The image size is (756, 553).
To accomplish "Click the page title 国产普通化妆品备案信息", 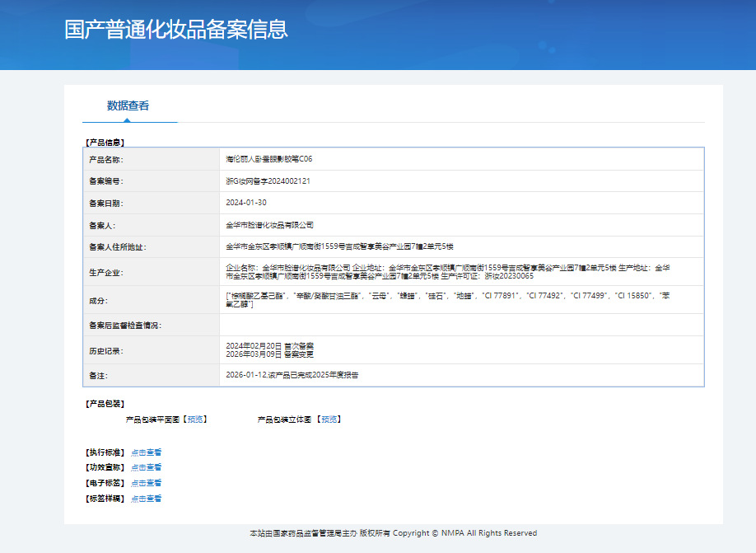I will [x=176, y=30].
